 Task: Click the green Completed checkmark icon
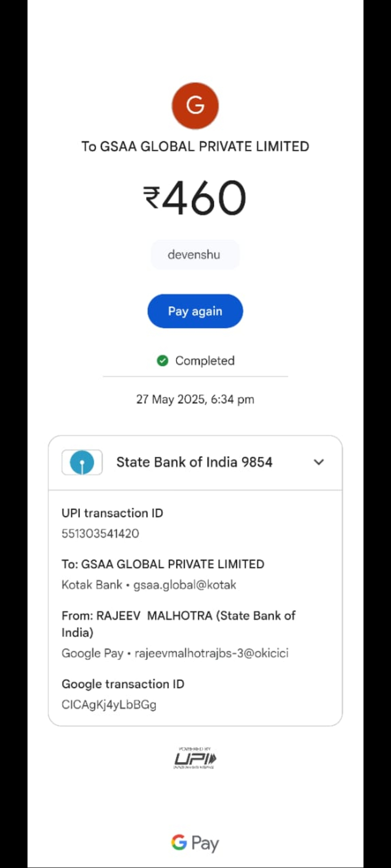(163, 361)
